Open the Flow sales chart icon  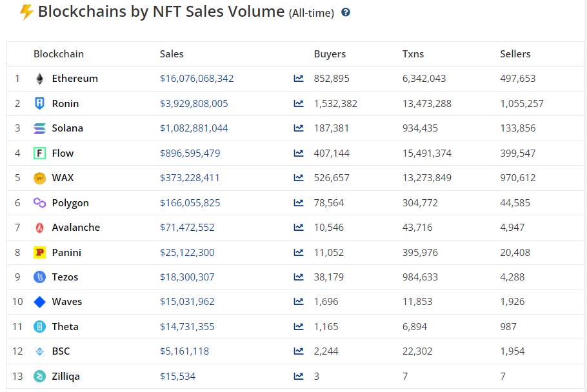pyautogui.click(x=299, y=153)
